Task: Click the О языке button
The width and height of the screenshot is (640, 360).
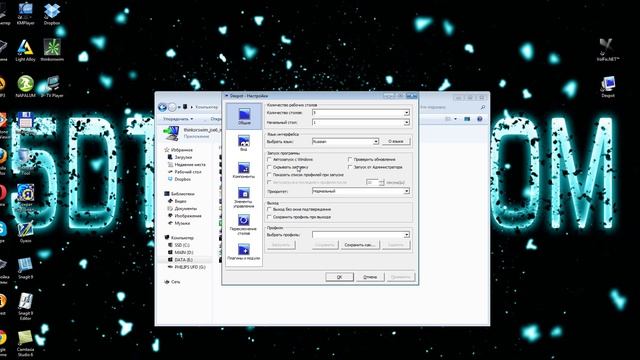Action: click(x=396, y=141)
